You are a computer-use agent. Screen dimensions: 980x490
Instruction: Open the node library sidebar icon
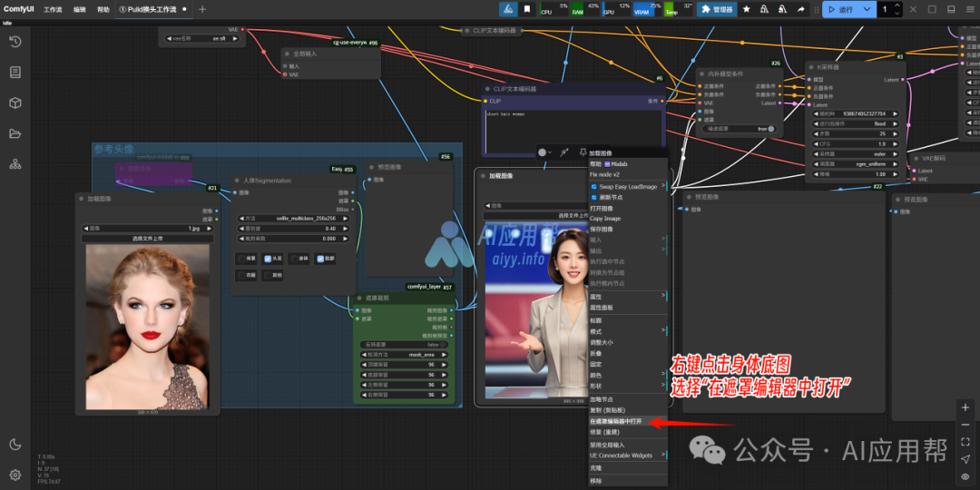coord(15,73)
